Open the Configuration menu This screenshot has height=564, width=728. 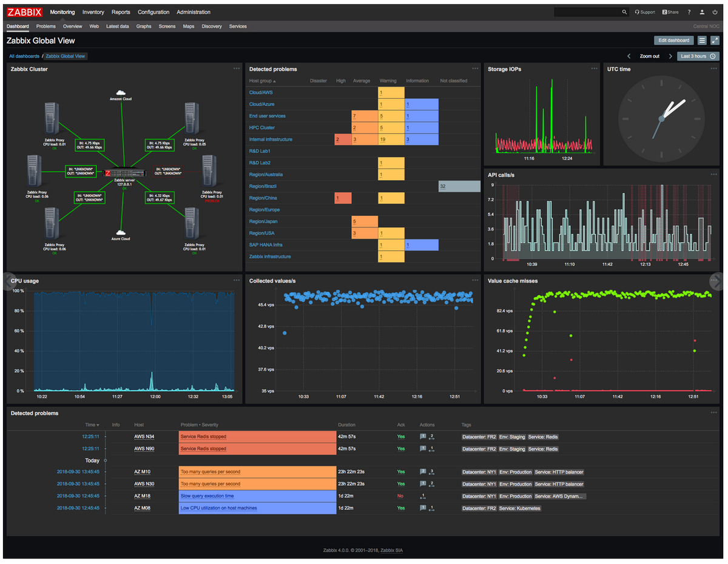153,12
